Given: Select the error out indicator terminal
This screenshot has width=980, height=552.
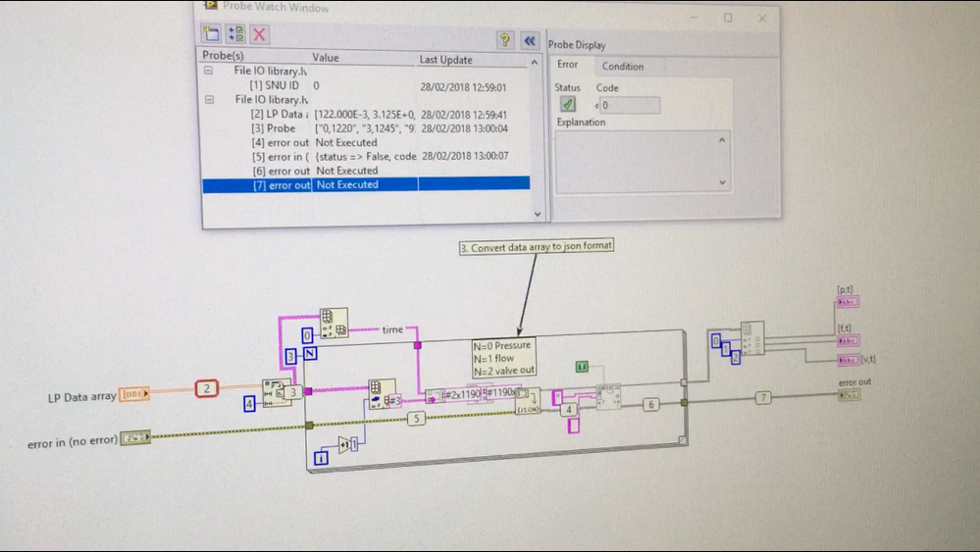Looking at the screenshot, I should click(850, 394).
